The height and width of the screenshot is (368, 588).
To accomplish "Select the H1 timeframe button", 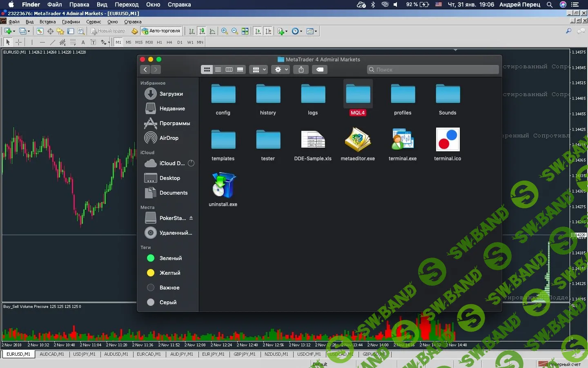I will point(159,42).
